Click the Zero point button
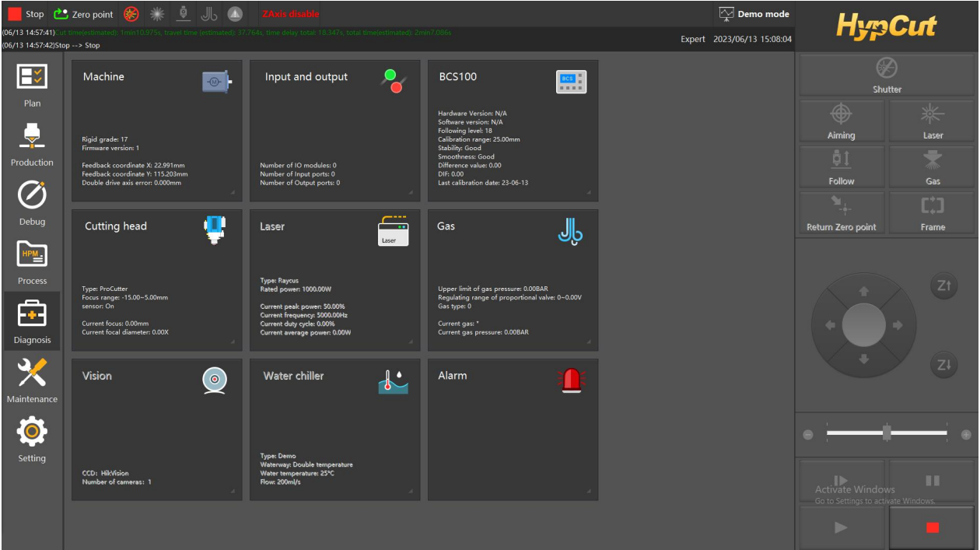The height and width of the screenshot is (550, 980). coord(83,14)
